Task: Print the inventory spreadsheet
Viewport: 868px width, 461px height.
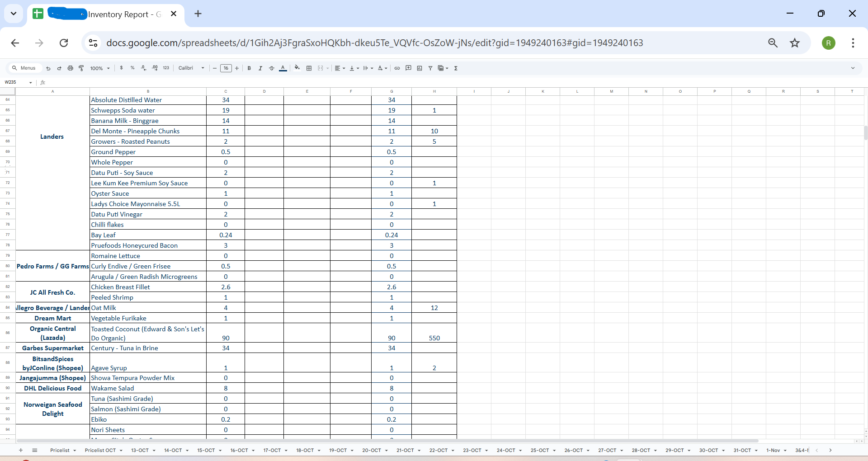Action: click(x=70, y=68)
